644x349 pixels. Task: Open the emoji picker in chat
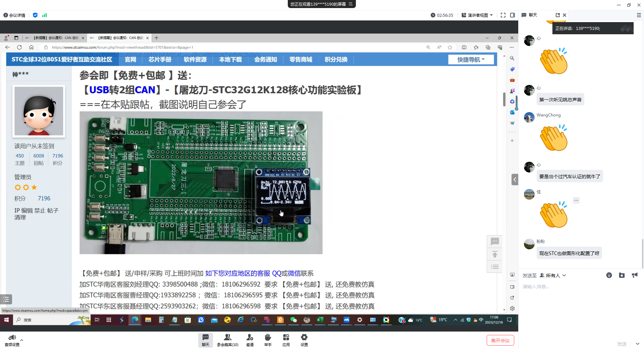tap(609, 275)
